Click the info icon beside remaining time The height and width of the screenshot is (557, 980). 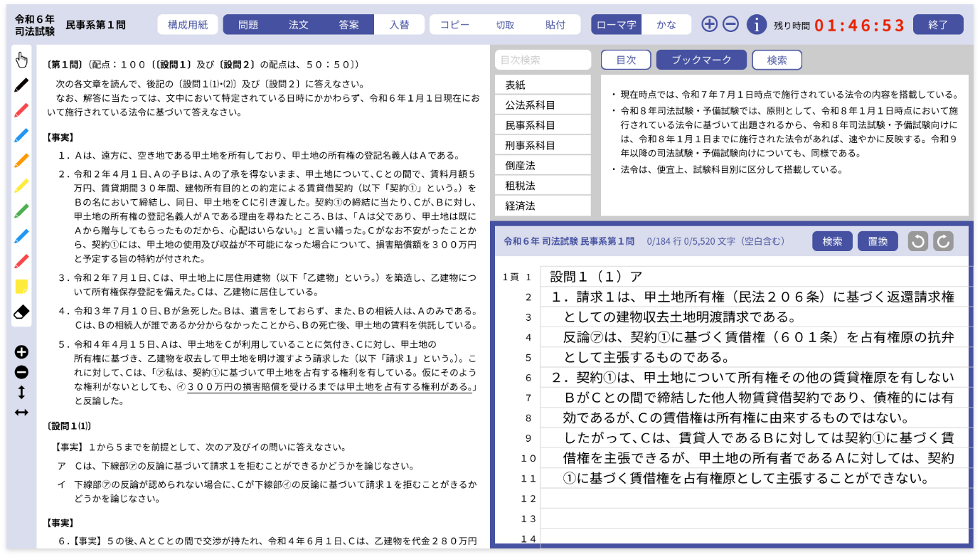pos(756,24)
